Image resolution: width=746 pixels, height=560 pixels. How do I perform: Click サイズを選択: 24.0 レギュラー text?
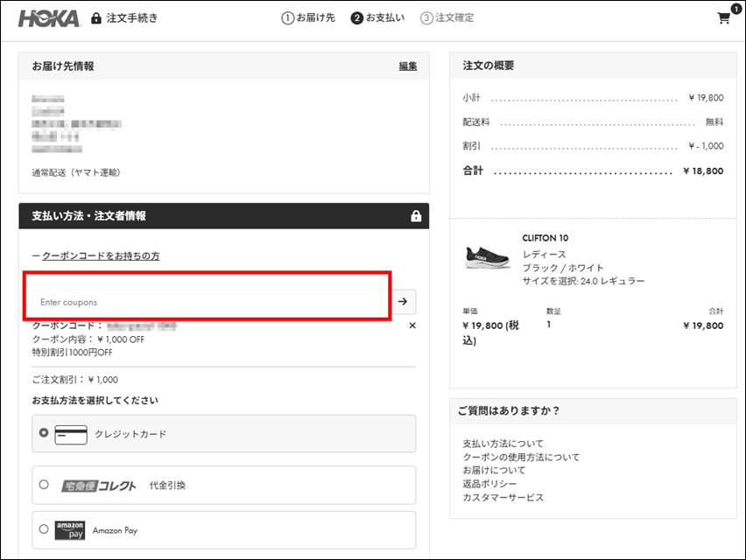tap(584, 281)
